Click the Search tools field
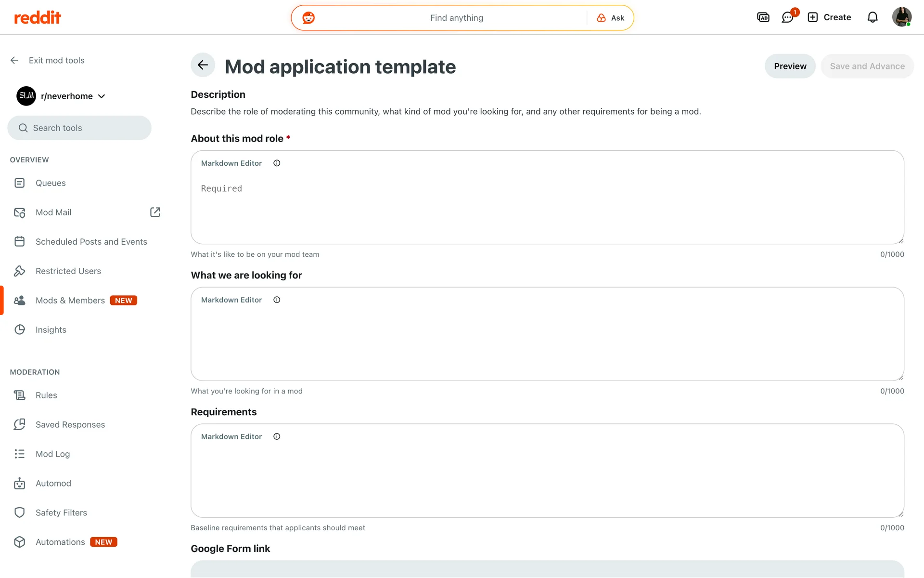Viewport: 924px width, 578px height. click(79, 128)
